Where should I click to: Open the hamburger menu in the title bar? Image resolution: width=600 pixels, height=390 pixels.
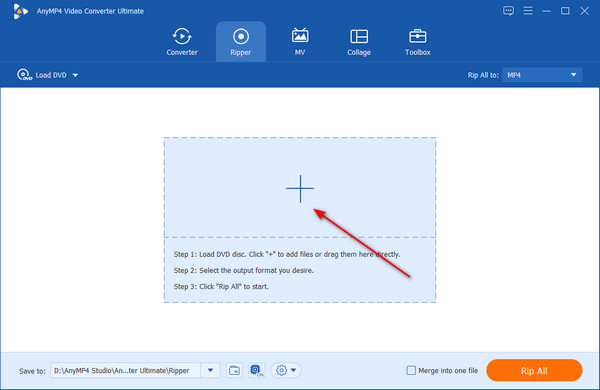pos(528,11)
